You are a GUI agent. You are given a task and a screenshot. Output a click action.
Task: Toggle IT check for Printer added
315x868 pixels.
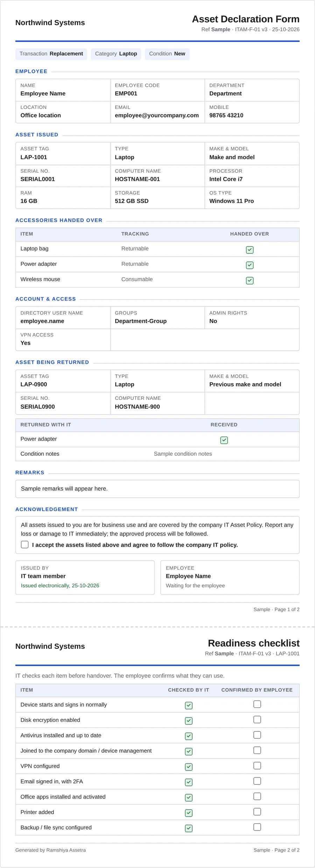(x=189, y=813)
